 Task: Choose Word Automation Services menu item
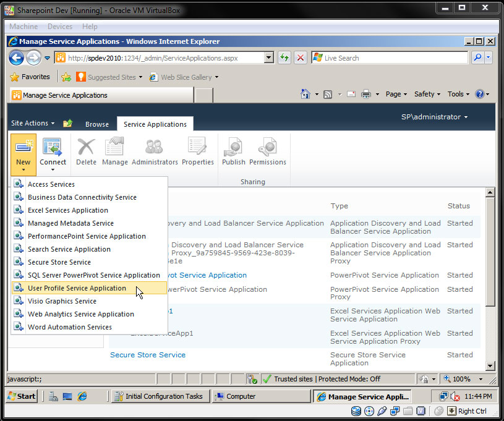coord(89,327)
